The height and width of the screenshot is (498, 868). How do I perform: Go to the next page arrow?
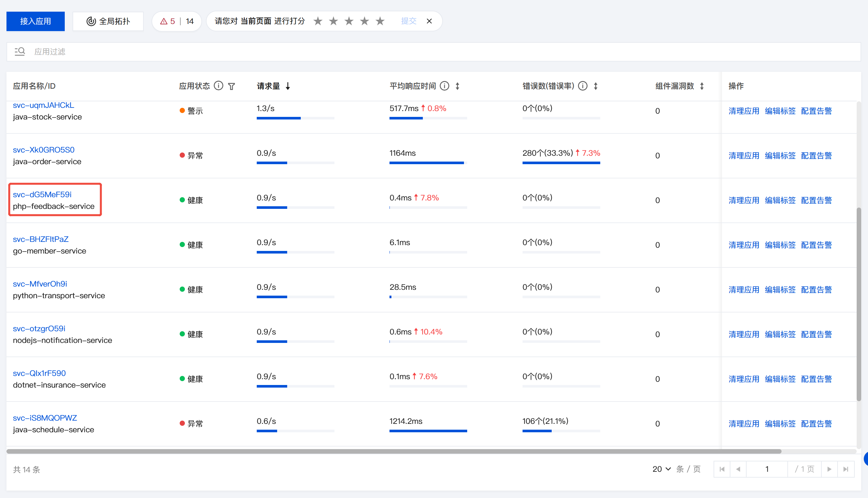tap(829, 469)
